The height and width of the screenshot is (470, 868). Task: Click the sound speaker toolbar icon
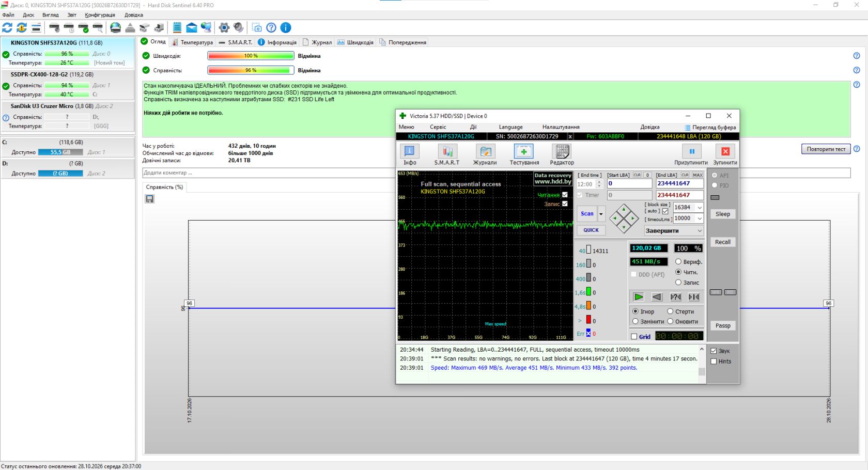click(238, 27)
